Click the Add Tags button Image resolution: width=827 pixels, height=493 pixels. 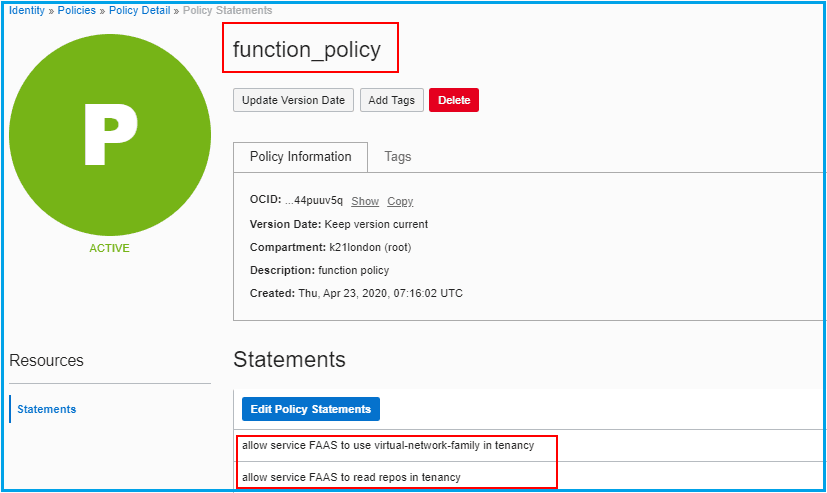(x=391, y=100)
